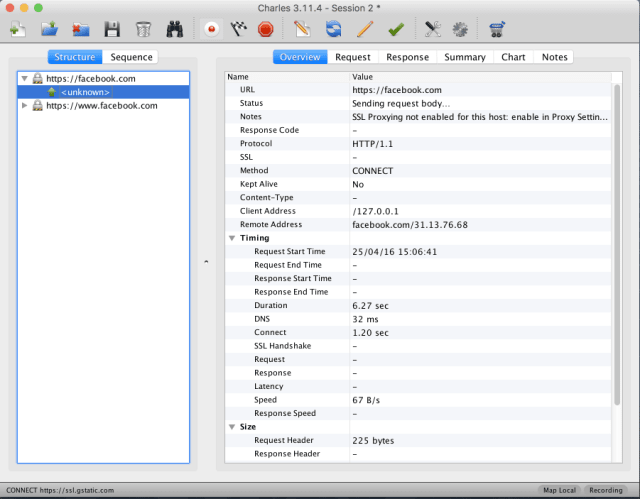
Task: Expand the https://www.facebook.com tree node
Action: click(24, 105)
